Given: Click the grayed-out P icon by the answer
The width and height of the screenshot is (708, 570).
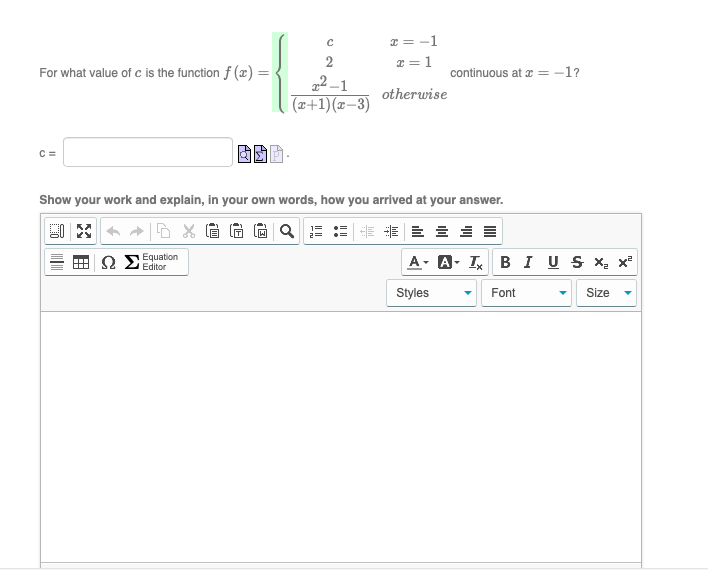Looking at the screenshot, I should point(276,154).
